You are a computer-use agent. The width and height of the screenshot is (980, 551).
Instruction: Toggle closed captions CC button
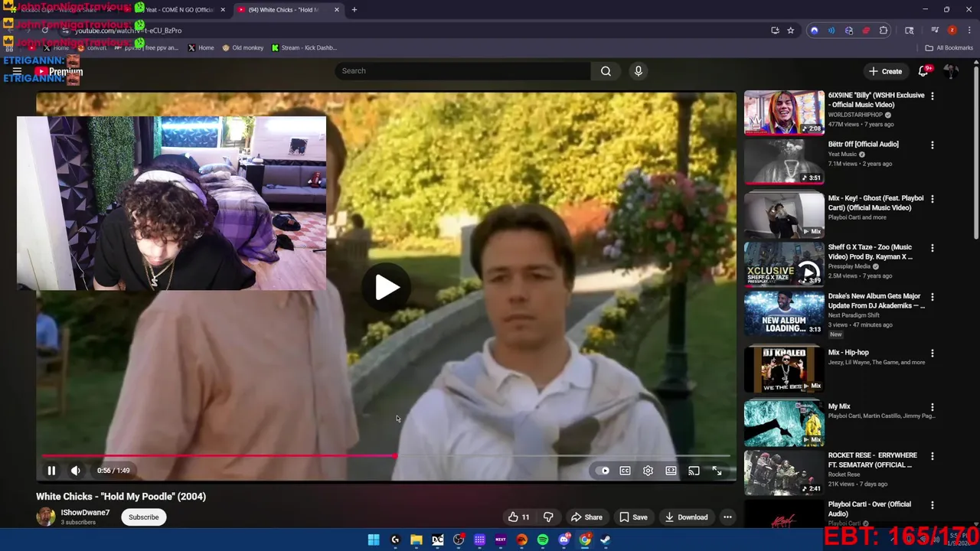[x=625, y=471]
